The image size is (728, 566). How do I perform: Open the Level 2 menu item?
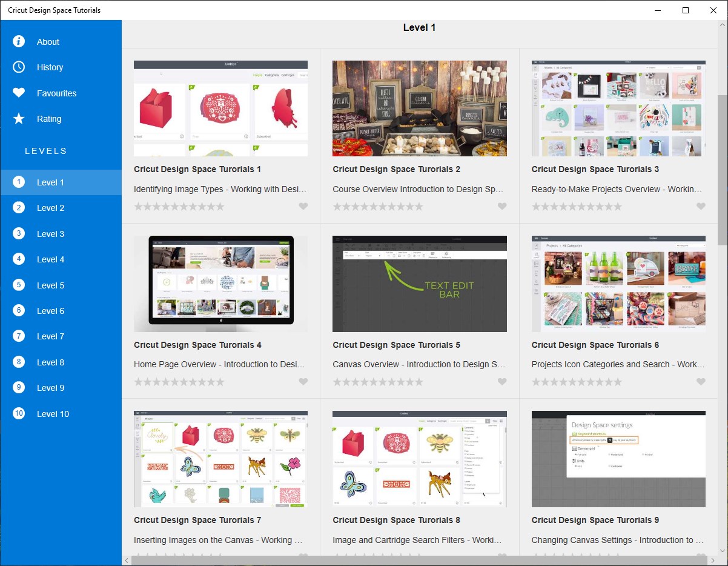pyautogui.click(x=61, y=208)
